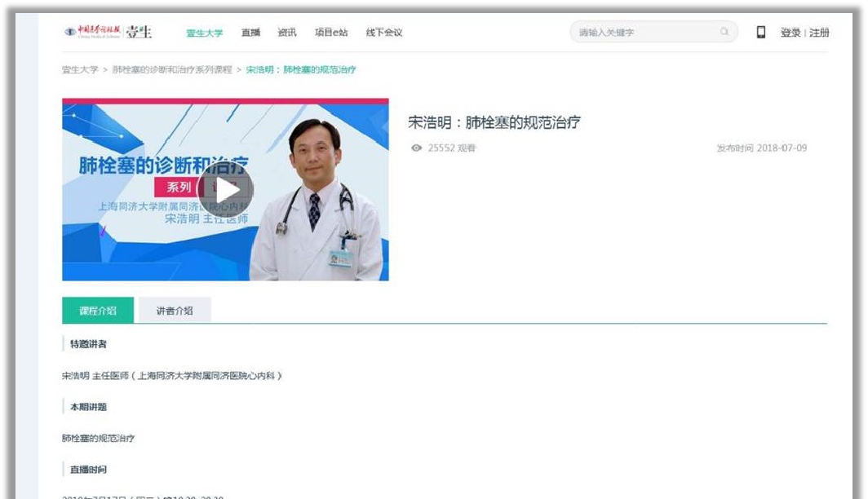Switch to the 课程介绍 tab
This screenshot has height=499, width=868.
click(98, 311)
